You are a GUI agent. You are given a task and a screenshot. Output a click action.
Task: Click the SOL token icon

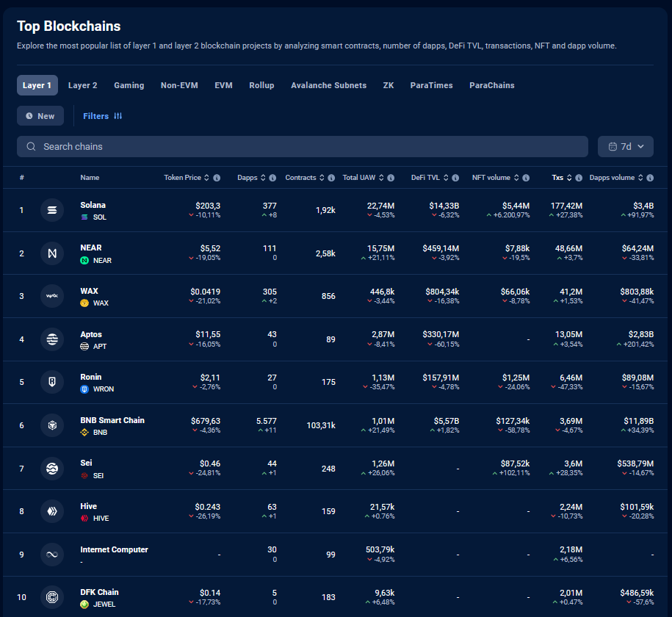(84, 217)
